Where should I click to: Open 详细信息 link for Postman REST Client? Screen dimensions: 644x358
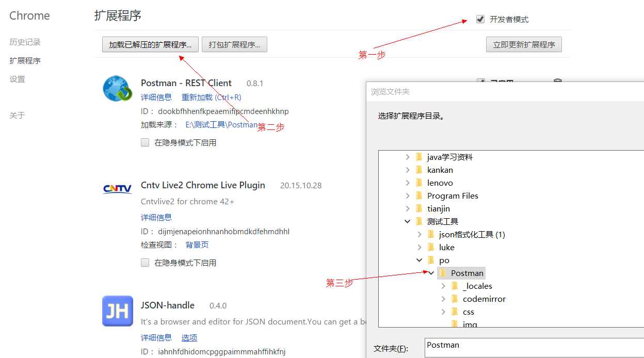(156, 97)
